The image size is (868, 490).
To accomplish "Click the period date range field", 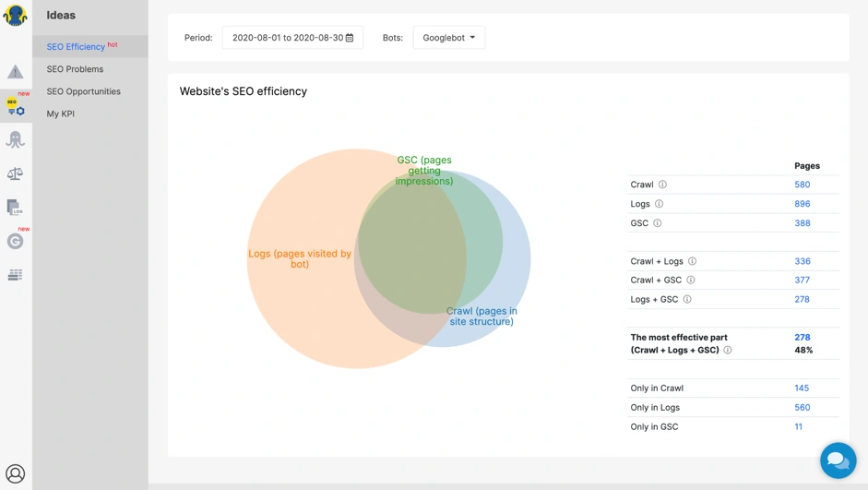I will pyautogui.click(x=286, y=38).
